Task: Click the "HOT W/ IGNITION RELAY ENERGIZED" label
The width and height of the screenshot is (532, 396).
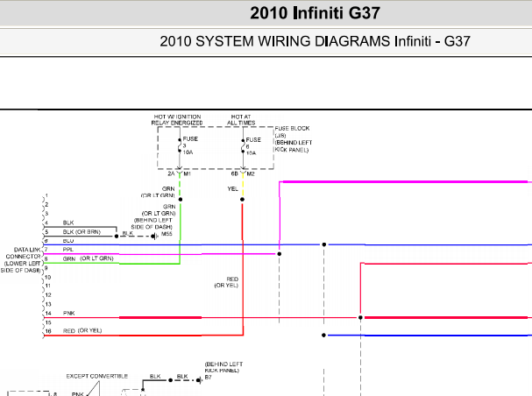Action: 177,120
